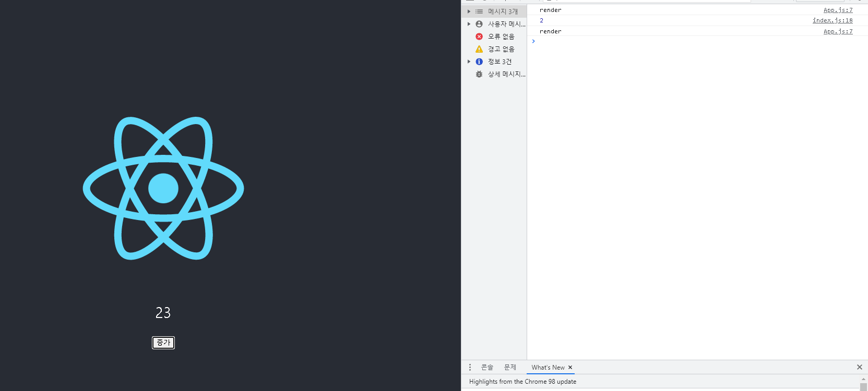Screen dimensions: 868x391
Task: Expand the 메시지 3개 messages group
Action: (x=469, y=11)
